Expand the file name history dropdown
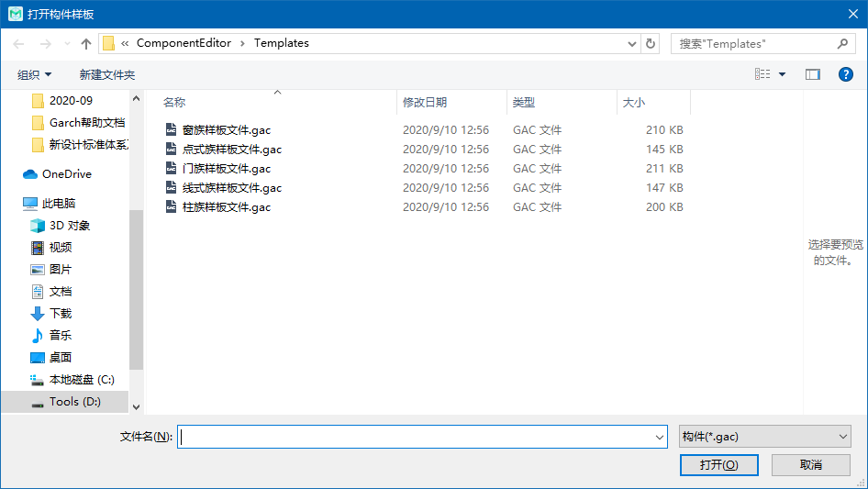The height and width of the screenshot is (489, 868). 660,437
